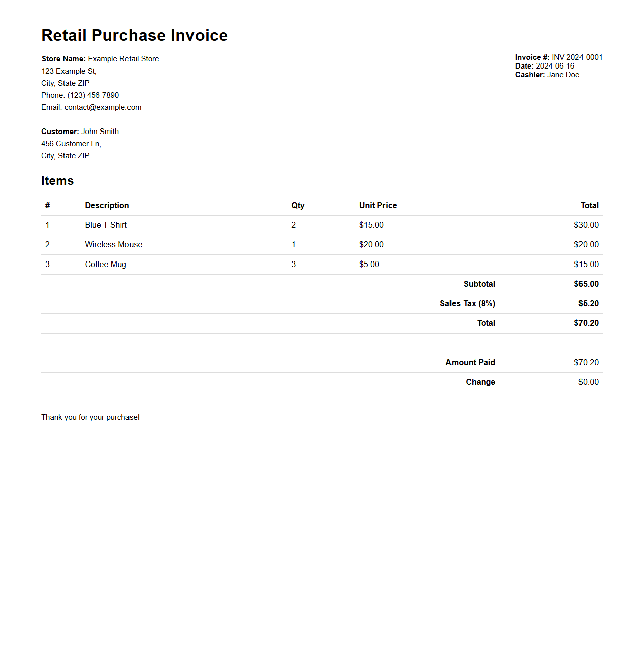Click the Description column header

pyautogui.click(x=107, y=205)
